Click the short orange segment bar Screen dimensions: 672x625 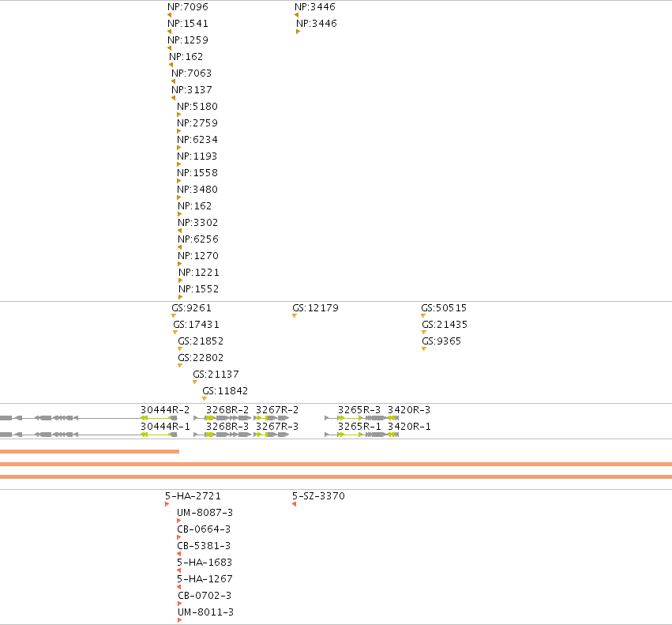pyautogui.click(x=89, y=451)
